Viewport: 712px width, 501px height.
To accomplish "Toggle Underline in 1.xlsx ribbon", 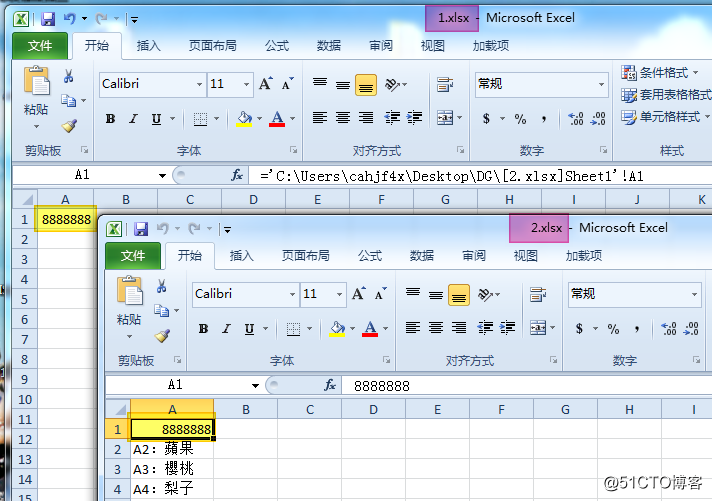I will [156, 119].
